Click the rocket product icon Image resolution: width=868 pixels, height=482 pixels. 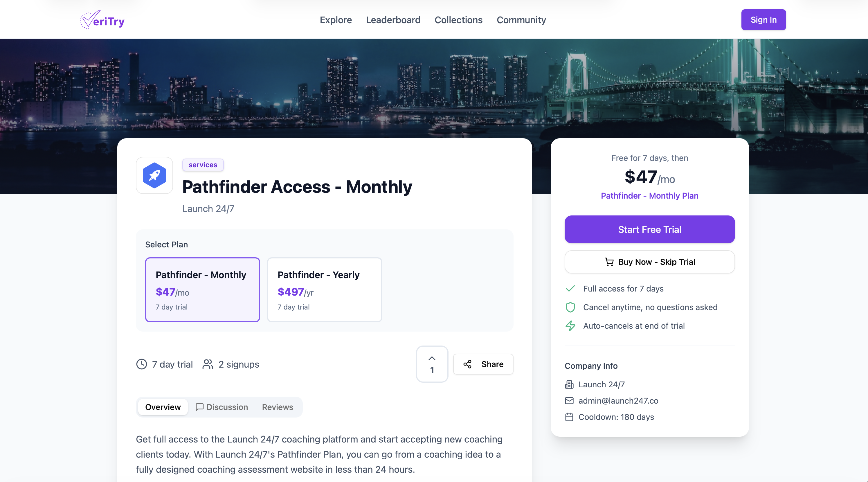(x=154, y=175)
